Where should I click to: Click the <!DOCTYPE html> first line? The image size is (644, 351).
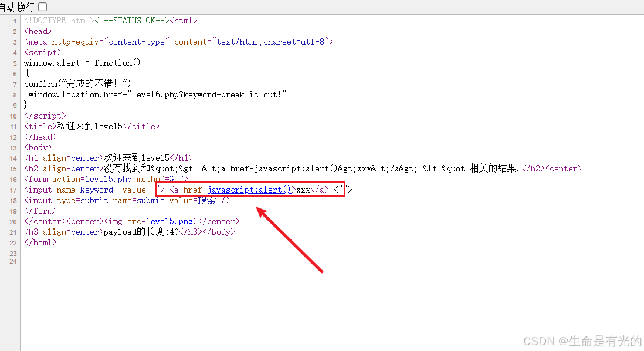[110, 21]
